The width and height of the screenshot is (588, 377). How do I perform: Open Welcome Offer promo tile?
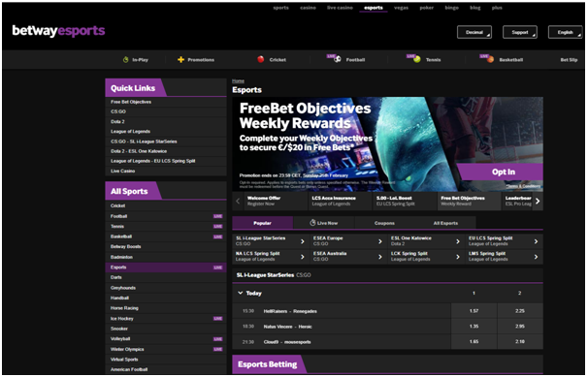click(x=276, y=201)
